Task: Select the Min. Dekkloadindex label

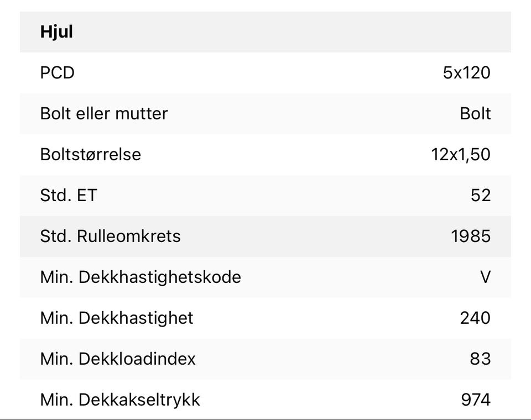Action: [x=118, y=359]
